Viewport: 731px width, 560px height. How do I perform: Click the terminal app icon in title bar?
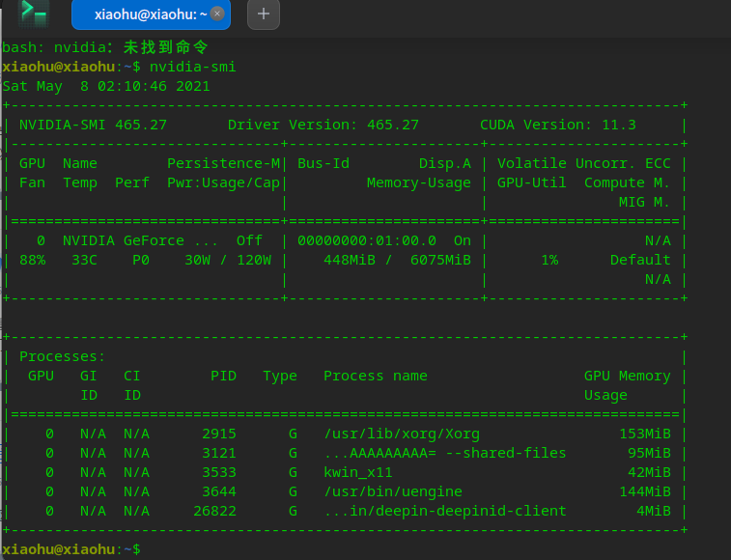pos(35,13)
